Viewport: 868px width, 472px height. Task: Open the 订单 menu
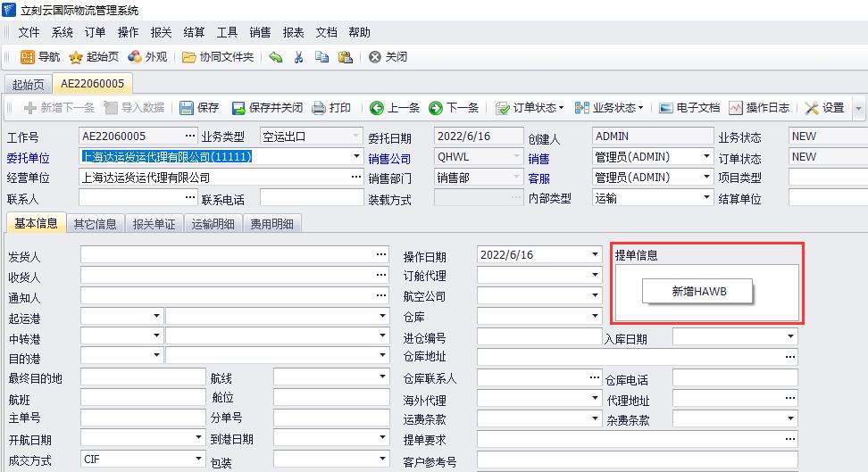[95, 32]
